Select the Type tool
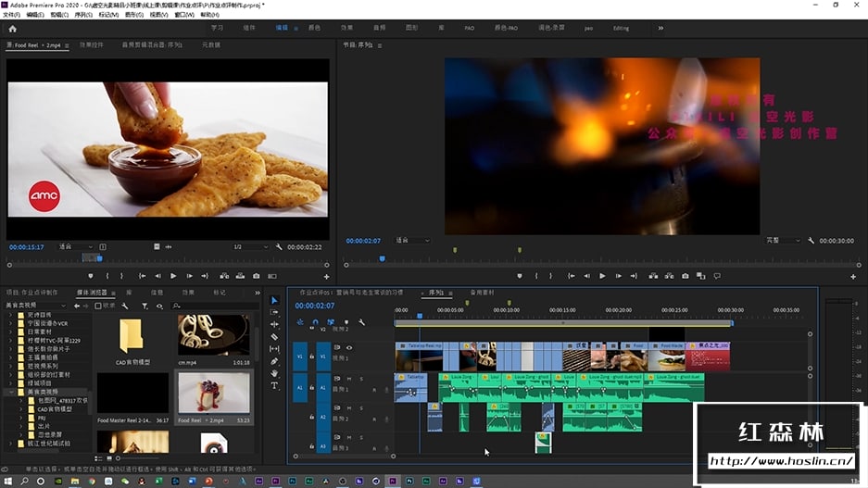868x488 pixels. pyautogui.click(x=274, y=385)
